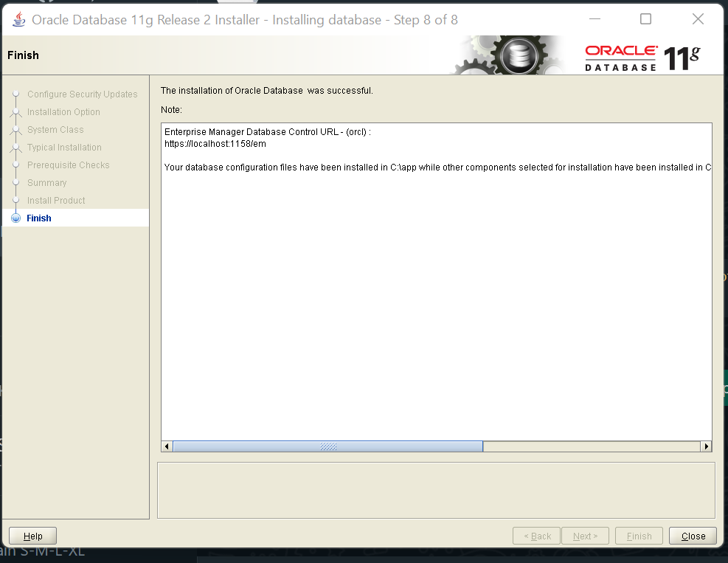Click the Enterprise Manager Database Control URL line

point(268,132)
